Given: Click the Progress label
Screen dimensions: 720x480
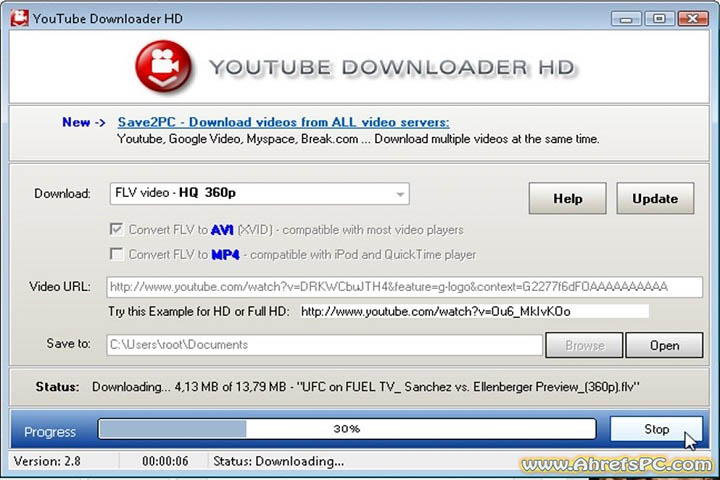Looking at the screenshot, I should point(50,432).
